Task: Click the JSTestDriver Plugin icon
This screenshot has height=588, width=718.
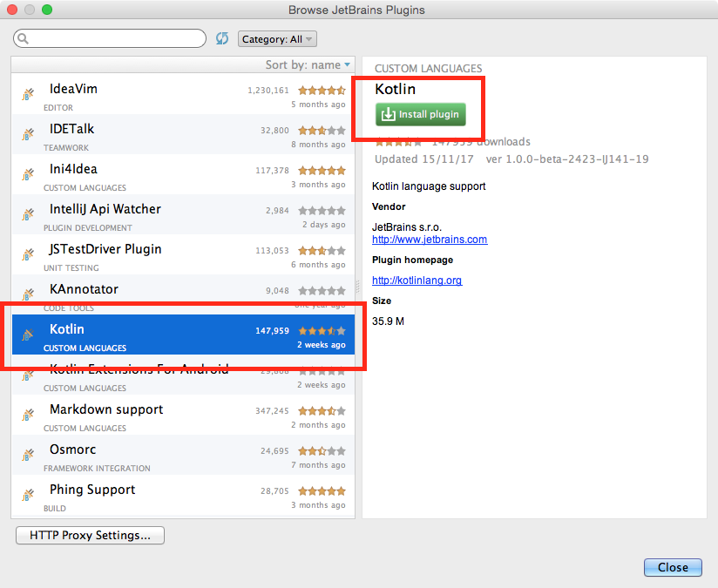Action: point(27,253)
